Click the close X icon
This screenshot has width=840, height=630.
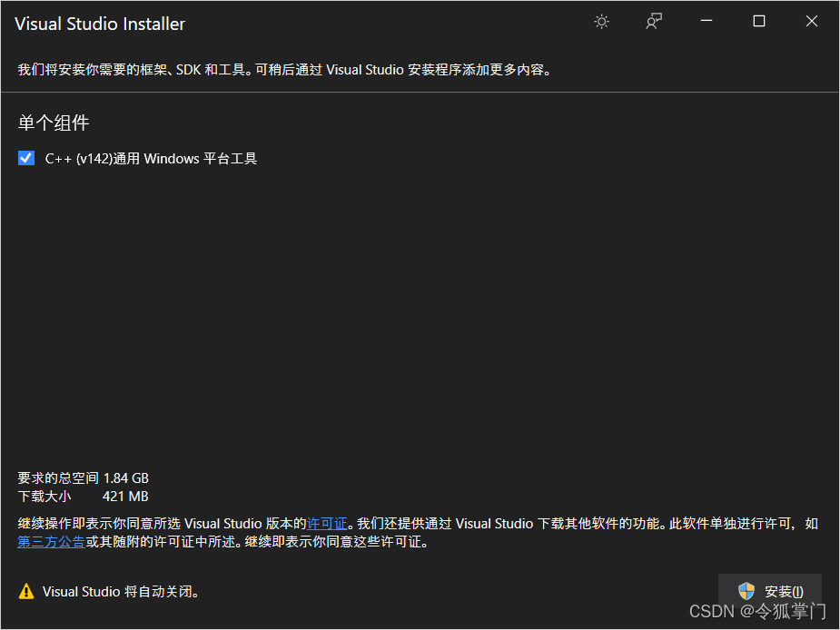tap(811, 21)
